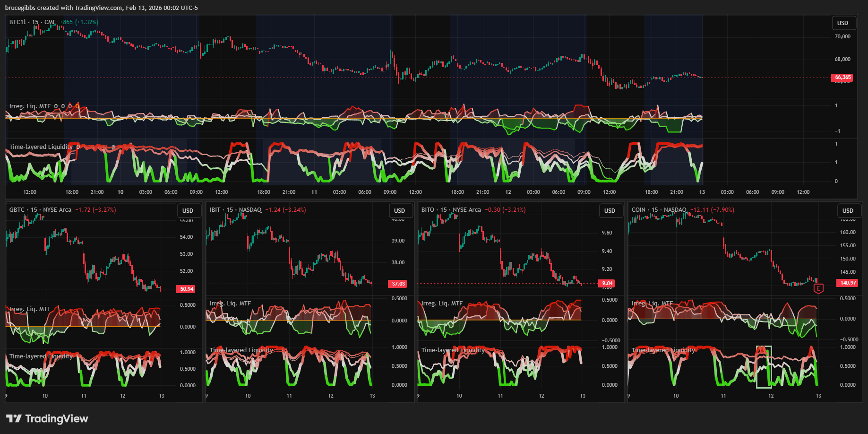The image size is (868, 434).
Task: Open USD currency selector on BTC1! chart
Action: [x=842, y=23]
